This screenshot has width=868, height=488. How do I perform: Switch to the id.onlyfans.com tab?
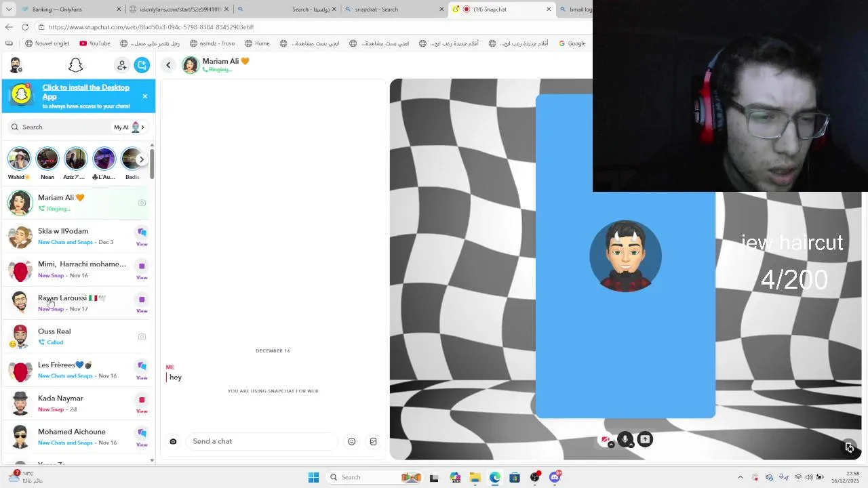tap(179, 9)
